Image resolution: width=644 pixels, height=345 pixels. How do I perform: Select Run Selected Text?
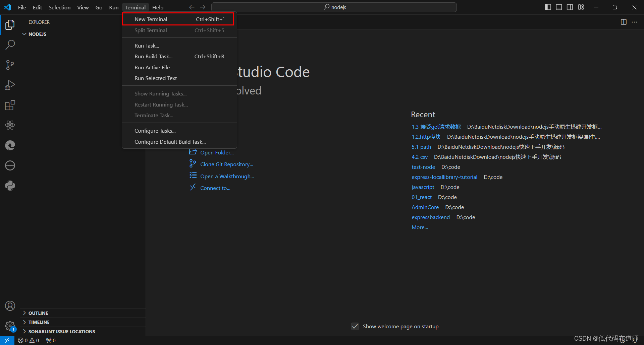179,78
